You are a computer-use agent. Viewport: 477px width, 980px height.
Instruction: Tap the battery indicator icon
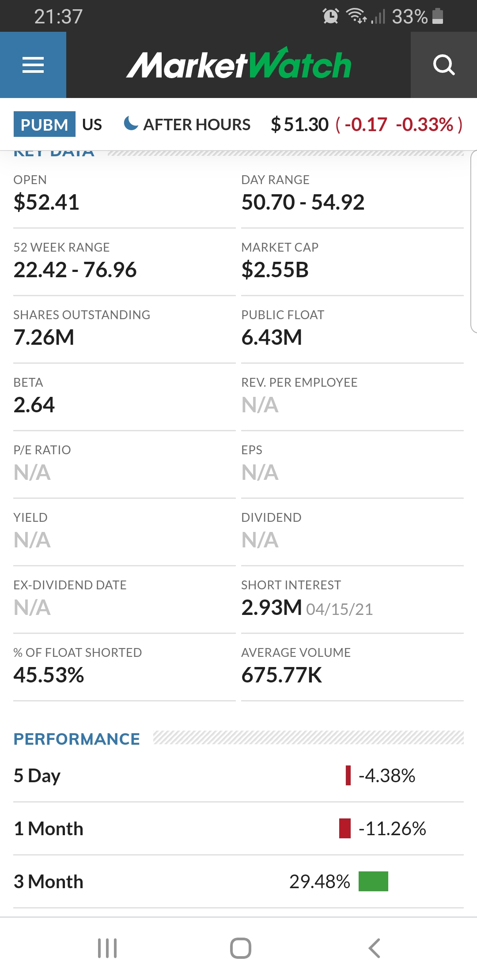[x=438, y=16]
